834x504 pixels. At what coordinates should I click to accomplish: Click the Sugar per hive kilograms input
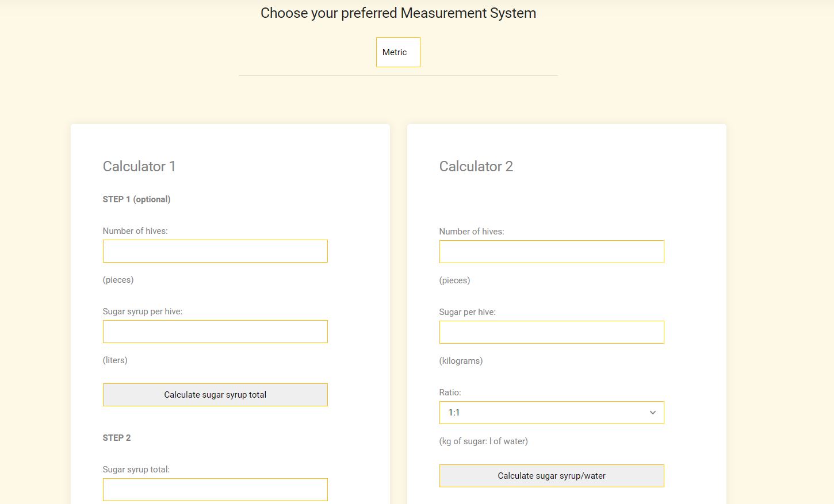coord(551,332)
